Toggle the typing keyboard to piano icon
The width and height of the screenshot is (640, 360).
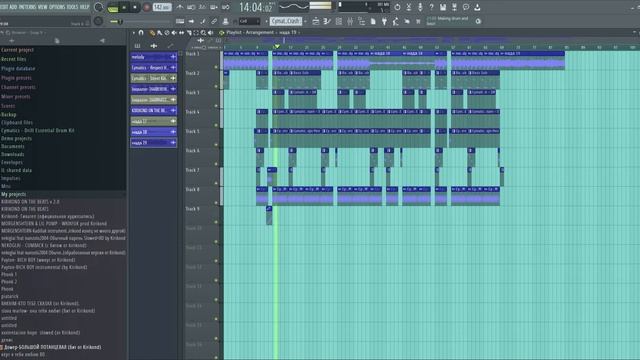coord(180,21)
